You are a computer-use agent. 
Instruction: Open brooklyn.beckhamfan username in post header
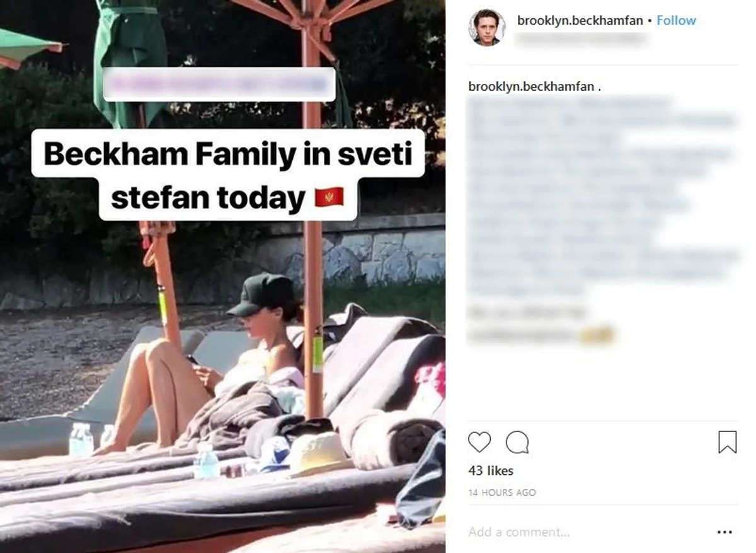tap(580, 20)
